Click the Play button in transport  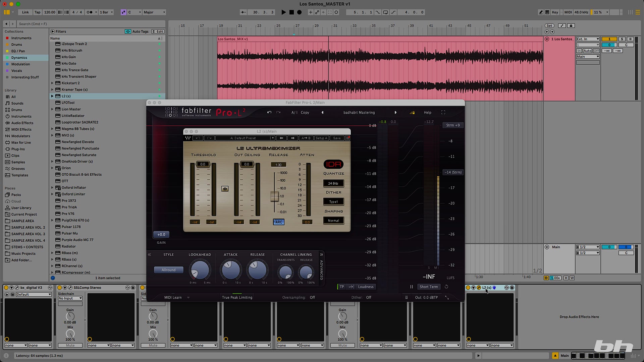pos(283,12)
